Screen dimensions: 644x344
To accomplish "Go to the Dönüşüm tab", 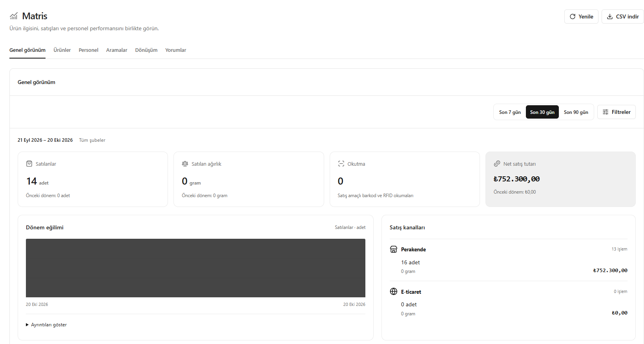I will tap(146, 50).
